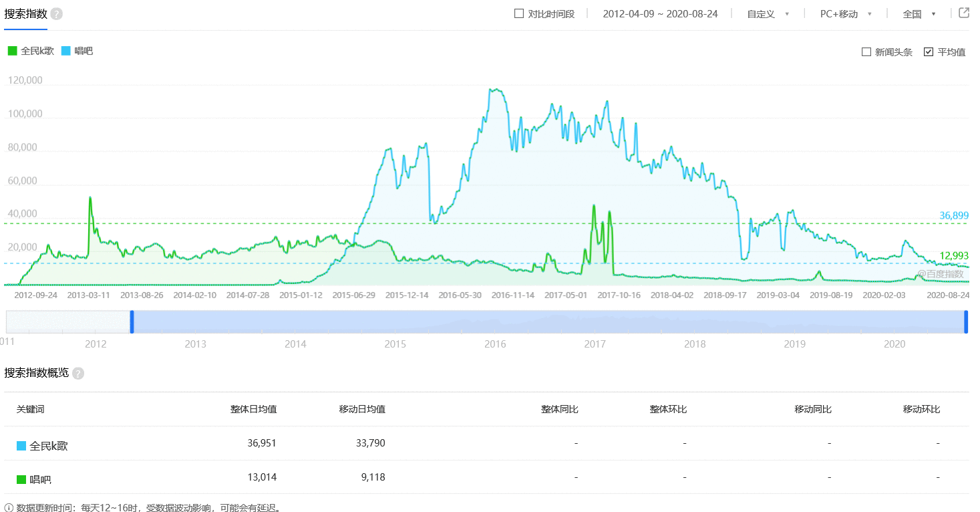Click the value 13,014 in the table
The width and height of the screenshot is (980, 512).
tap(261, 477)
